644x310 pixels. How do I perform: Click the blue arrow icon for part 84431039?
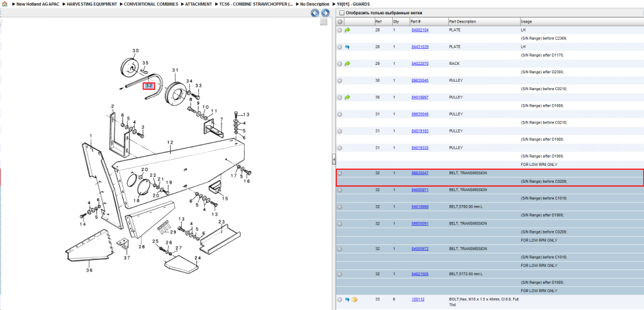point(347,47)
